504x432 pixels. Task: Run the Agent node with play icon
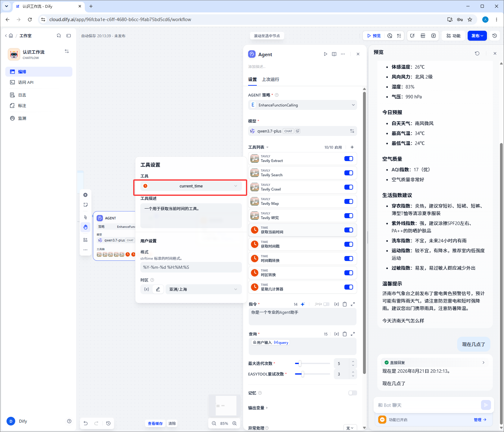325,54
